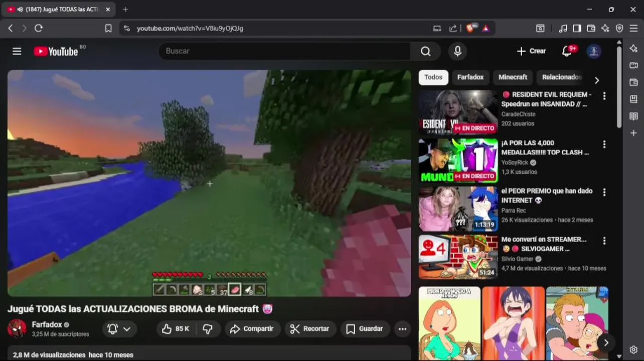The width and height of the screenshot is (644, 361).
Task: Bookmark page with bookmark icon
Action: point(108,29)
